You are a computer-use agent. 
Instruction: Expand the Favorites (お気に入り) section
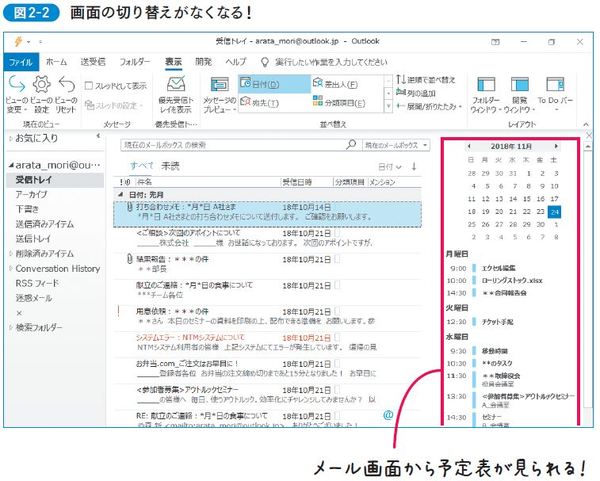point(11,139)
